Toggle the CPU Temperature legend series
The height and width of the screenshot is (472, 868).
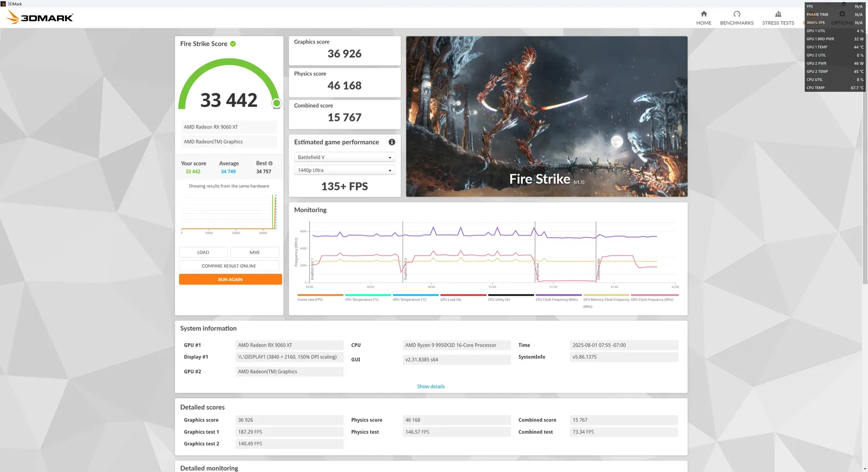(362, 299)
